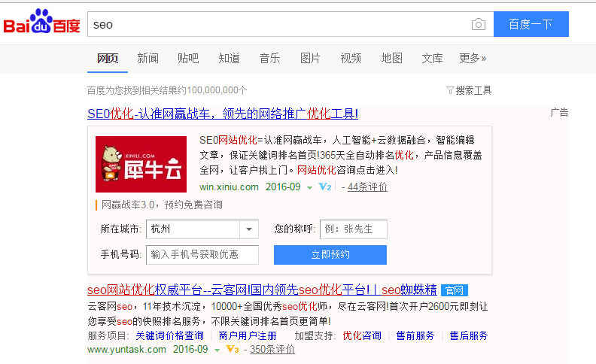
Task: Click the 犀牛云 ad thumbnail image
Action: coord(141,164)
